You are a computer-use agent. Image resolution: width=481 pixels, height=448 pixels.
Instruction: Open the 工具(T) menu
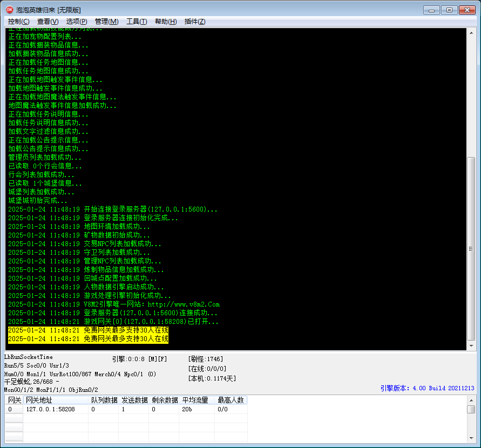click(x=137, y=22)
